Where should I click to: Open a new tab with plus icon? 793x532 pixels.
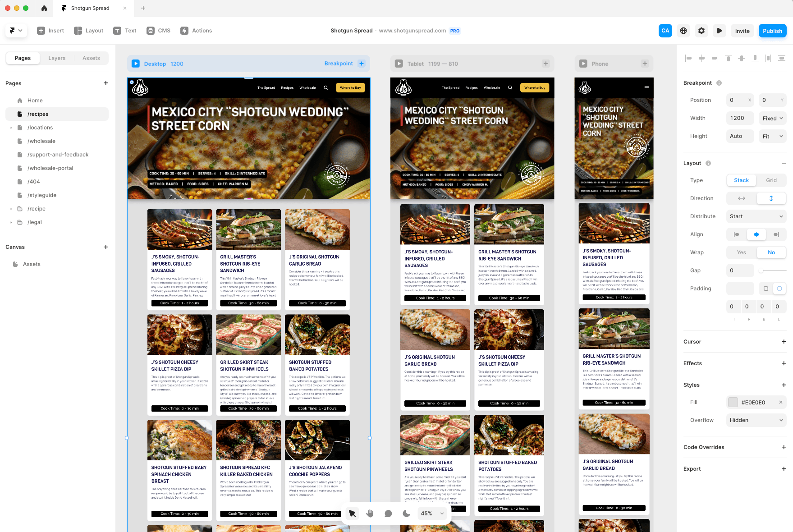coord(143,8)
